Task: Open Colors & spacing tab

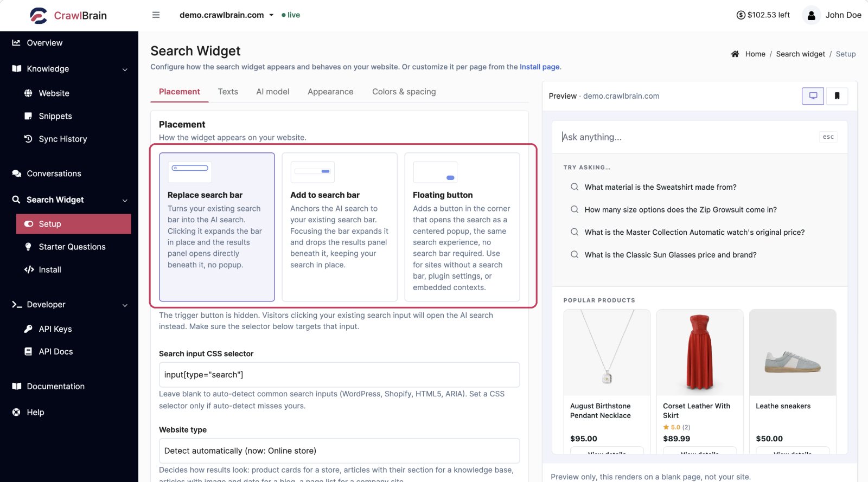Action: pyautogui.click(x=404, y=92)
